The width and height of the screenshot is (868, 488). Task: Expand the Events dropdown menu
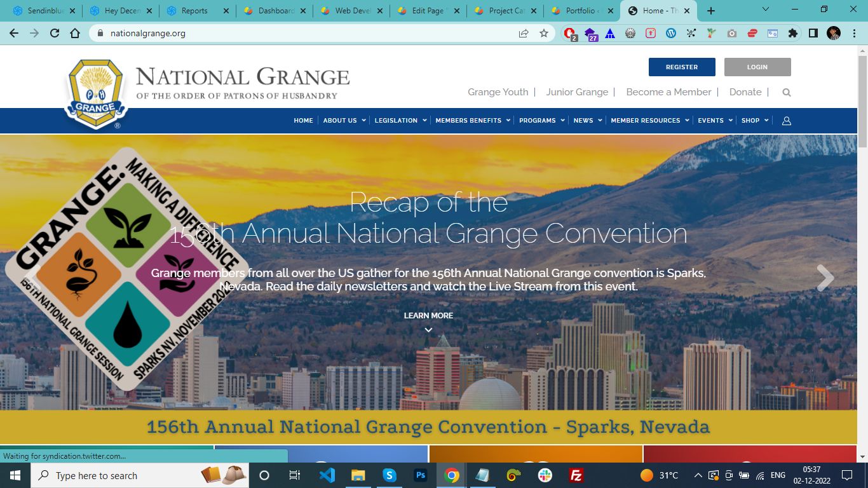(715, 120)
